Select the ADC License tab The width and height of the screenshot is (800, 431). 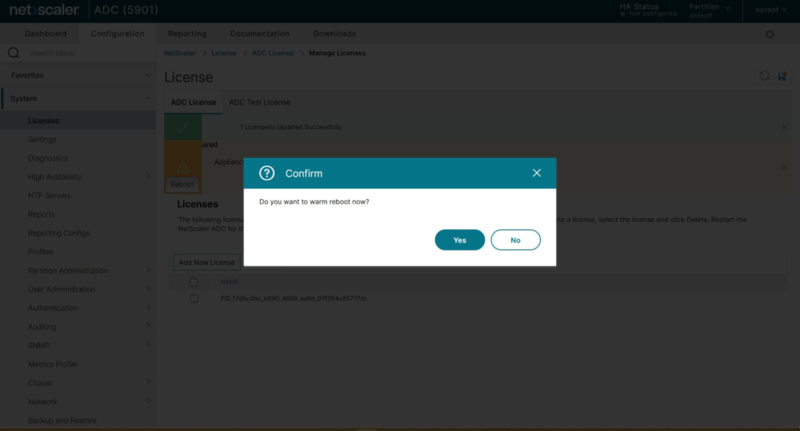[193, 102]
